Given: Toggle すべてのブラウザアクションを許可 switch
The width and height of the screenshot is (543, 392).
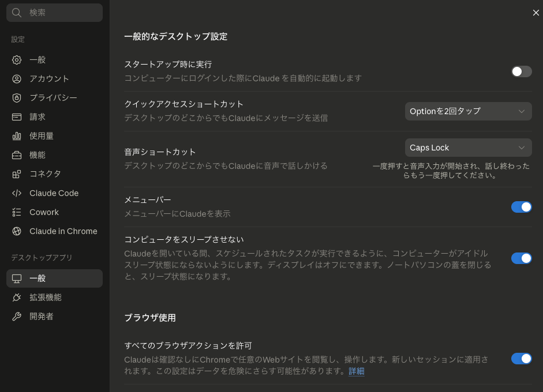Looking at the screenshot, I should (x=521, y=359).
